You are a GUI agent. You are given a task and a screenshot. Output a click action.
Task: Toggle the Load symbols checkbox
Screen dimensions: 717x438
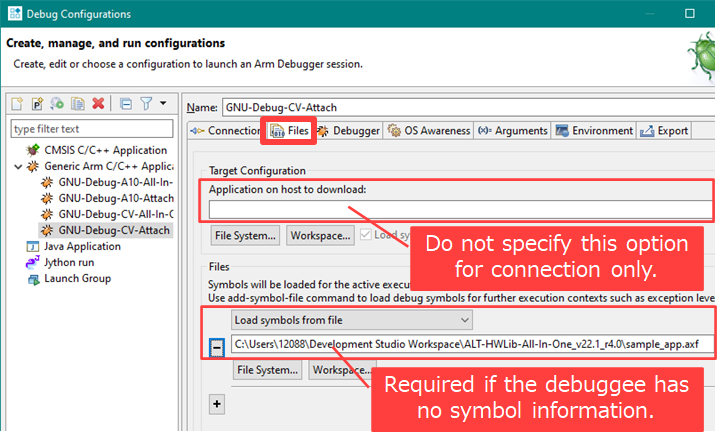tap(365, 235)
